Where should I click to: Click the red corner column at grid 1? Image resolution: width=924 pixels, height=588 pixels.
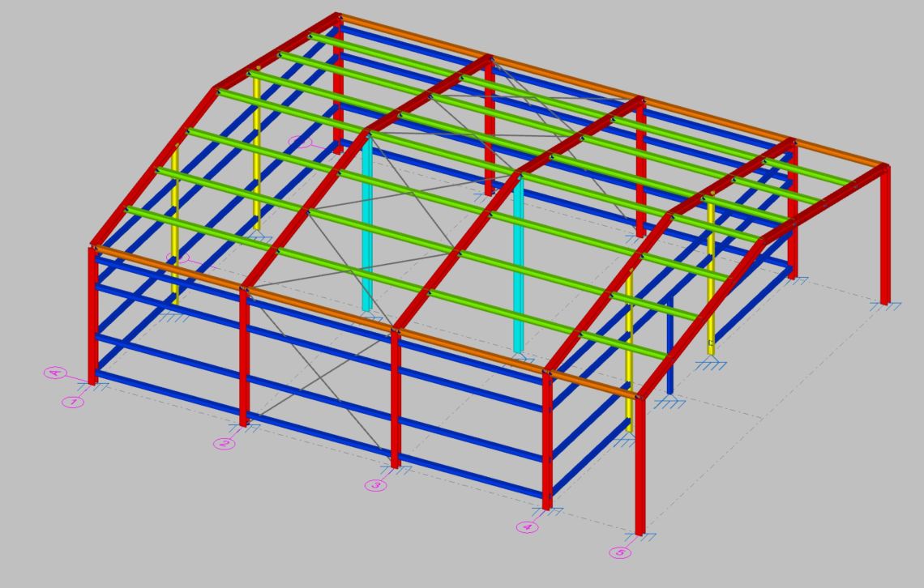click(92, 316)
